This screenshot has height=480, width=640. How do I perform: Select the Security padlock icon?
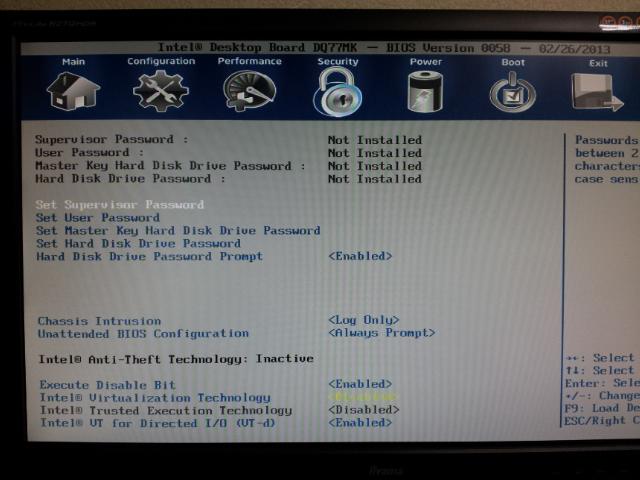coord(337,92)
